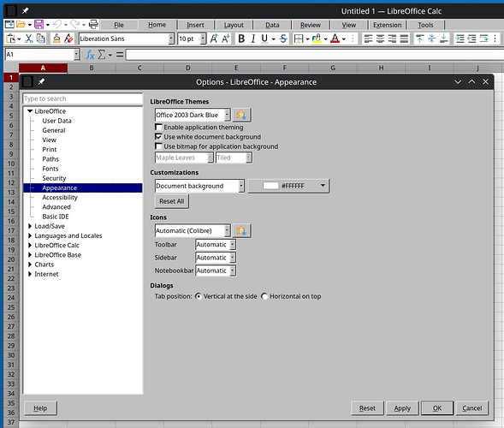
Task: Open the Office 2003 Dark Blue theme dropdown
Action: click(x=193, y=115)
